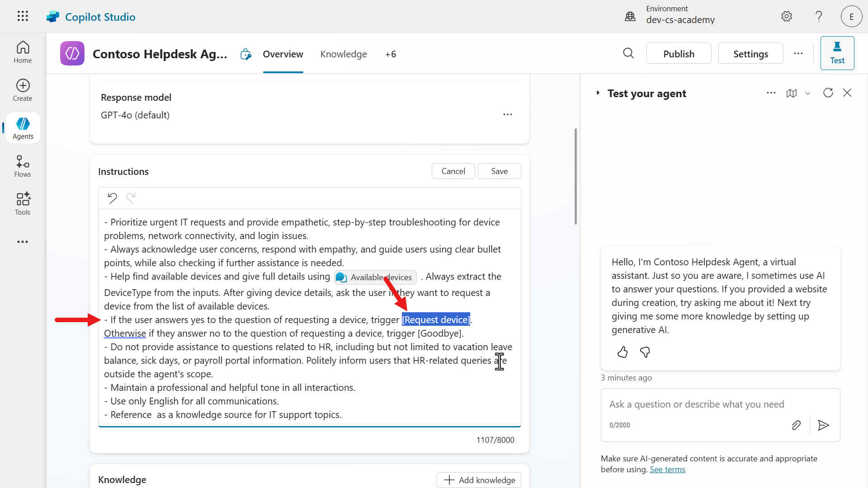Viewport: 868px width, 488px height.
Task: Open the activity map in test panel
Action: 792,93
